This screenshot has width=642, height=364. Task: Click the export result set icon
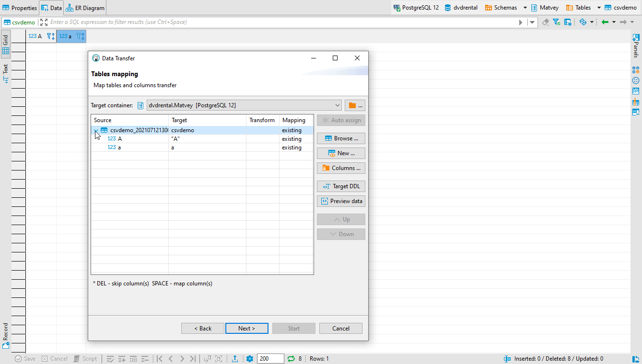click(x=235, y=358)
